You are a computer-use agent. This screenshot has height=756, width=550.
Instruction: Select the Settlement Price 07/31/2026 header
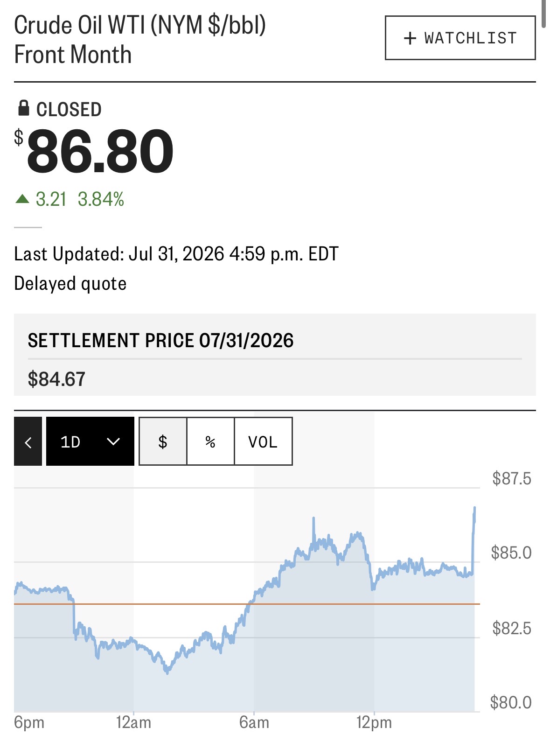coord(160,341)
